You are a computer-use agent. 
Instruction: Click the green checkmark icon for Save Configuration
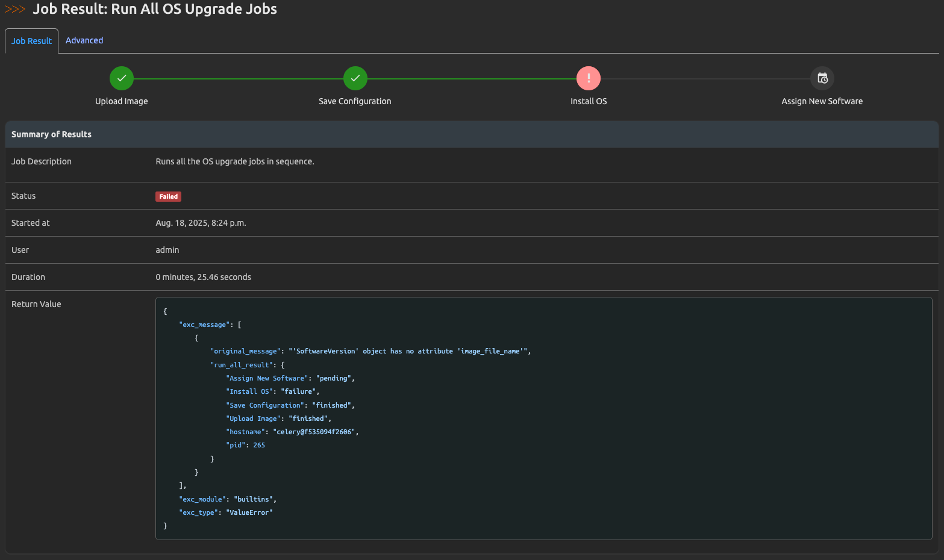355,78
